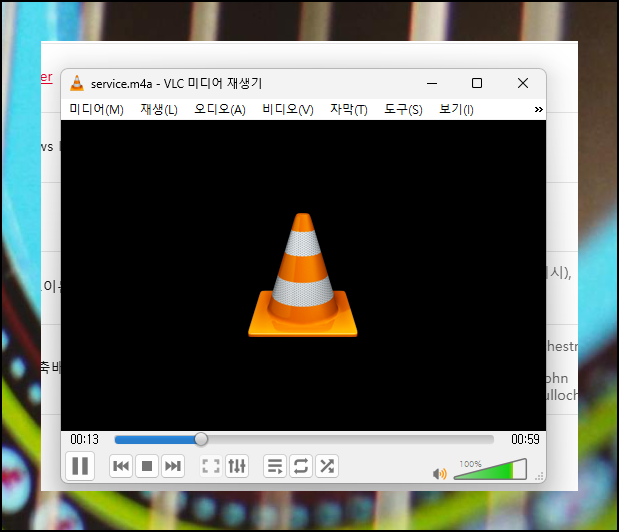This screenshot has height=532, width=619.
Task: Minimize the VLC window
Action: 432,83
